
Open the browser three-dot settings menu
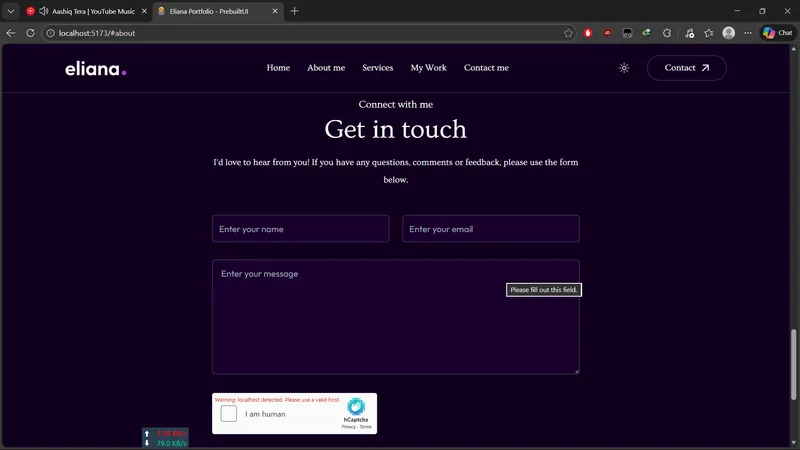tap(748, 33)
